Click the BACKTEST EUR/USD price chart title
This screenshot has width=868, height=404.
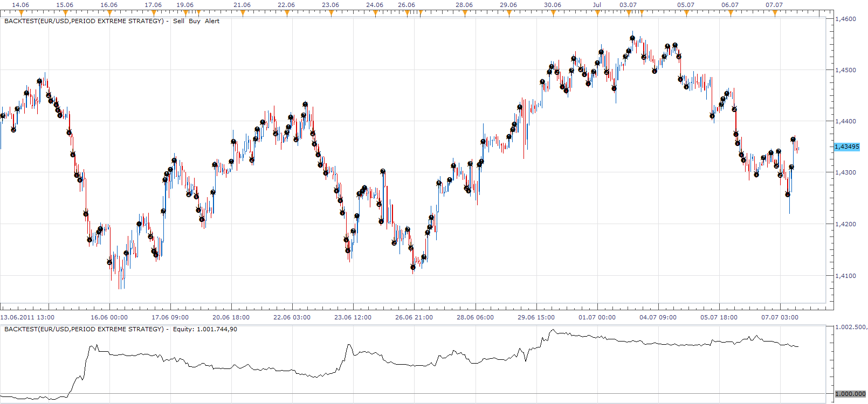84,21
